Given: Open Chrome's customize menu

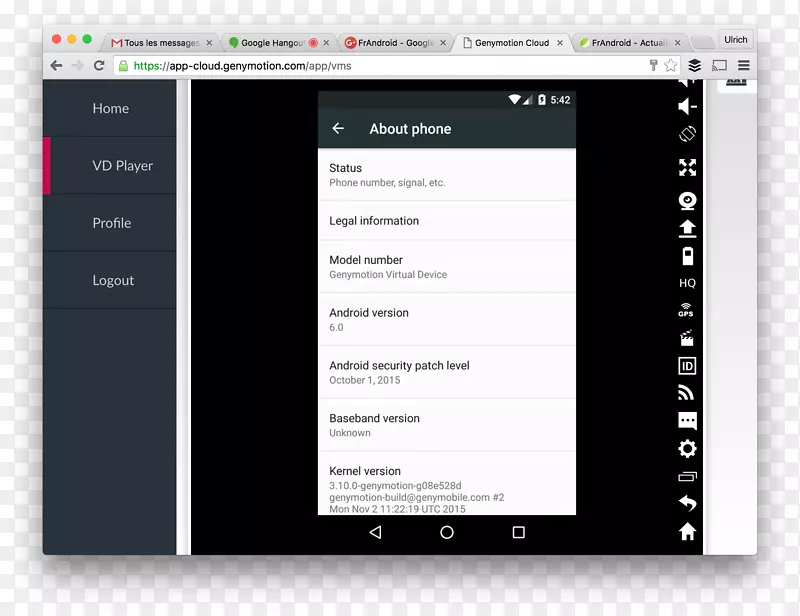Looking at the screenshot, I should (x=743, y=65).
